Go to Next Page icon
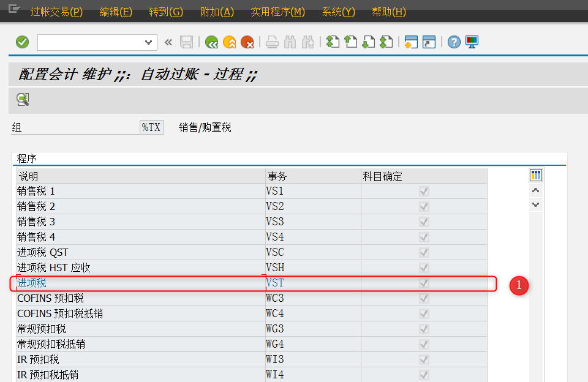588x382 pixels. 369,42
